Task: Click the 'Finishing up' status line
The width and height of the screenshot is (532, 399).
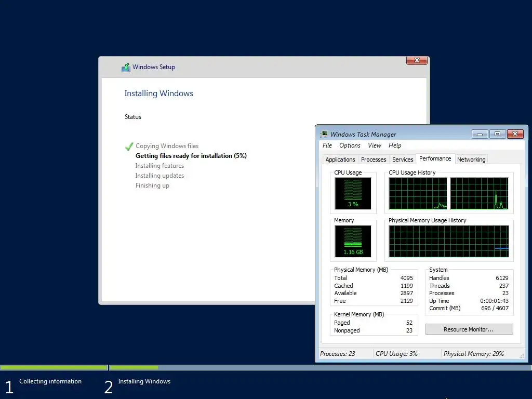Action: click(x=152, y=185)
